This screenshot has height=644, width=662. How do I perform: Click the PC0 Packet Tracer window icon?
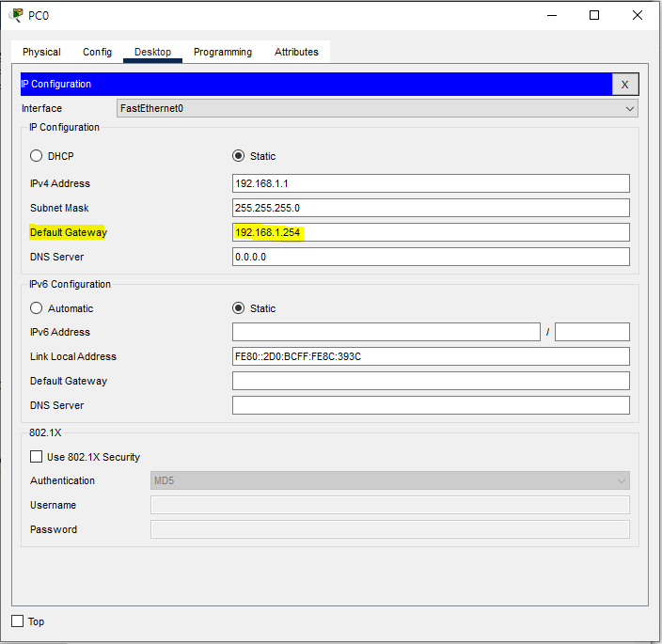point(17,15)
